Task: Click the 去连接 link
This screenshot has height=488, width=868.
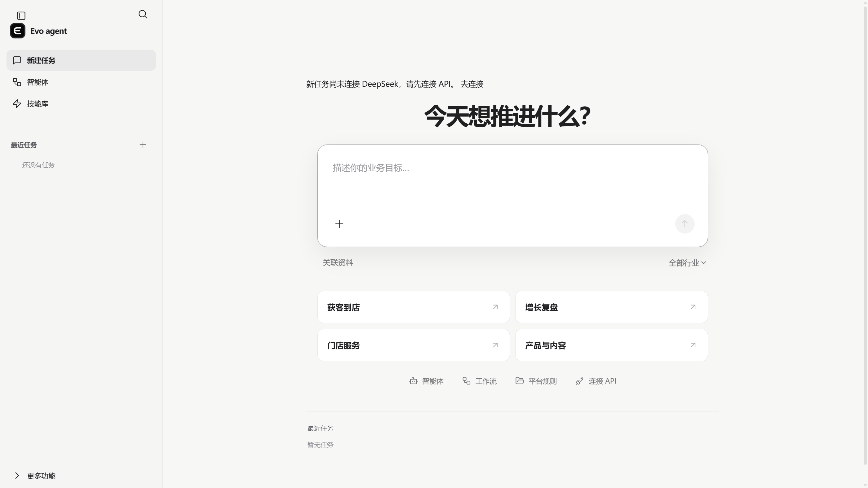Action: pyautogui.click(x=472, y=84)
